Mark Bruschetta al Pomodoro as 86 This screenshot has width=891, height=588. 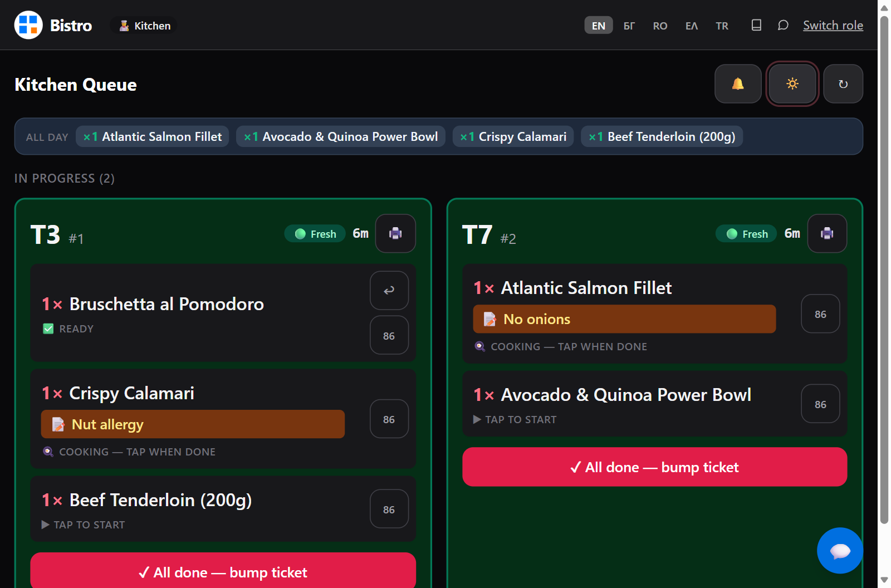coord(389,336)
